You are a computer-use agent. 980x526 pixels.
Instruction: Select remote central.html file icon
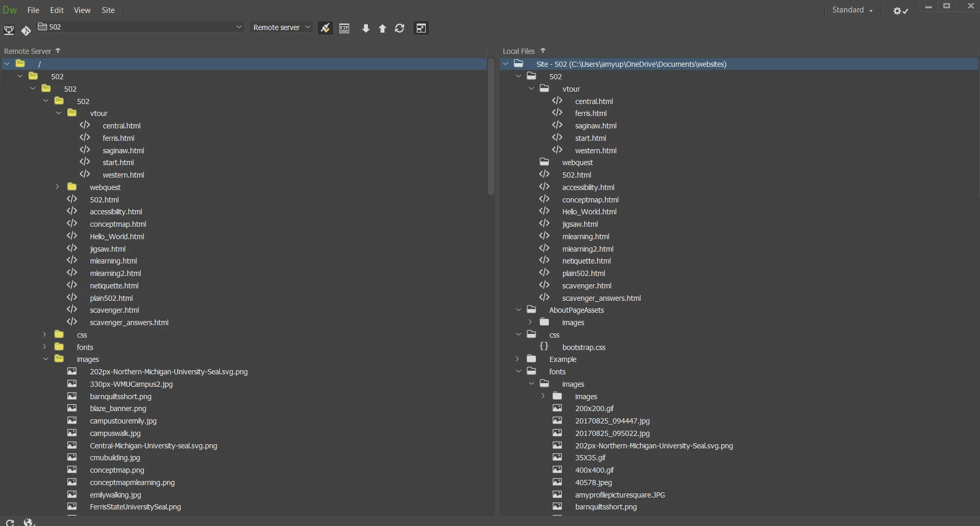click(x=85, y=125)
